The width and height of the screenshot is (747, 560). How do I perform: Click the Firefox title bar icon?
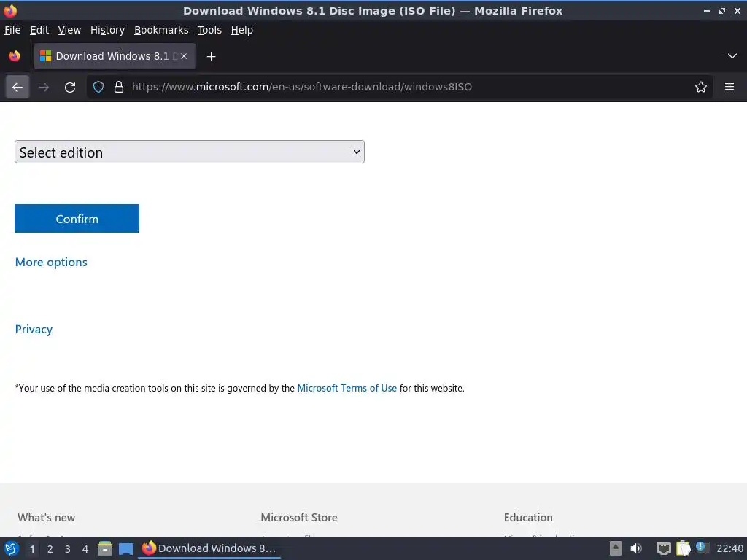coord(10,10)
